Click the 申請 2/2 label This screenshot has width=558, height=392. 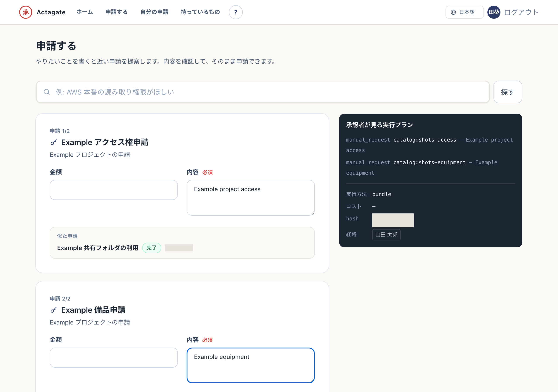click(x=60, y=299)
